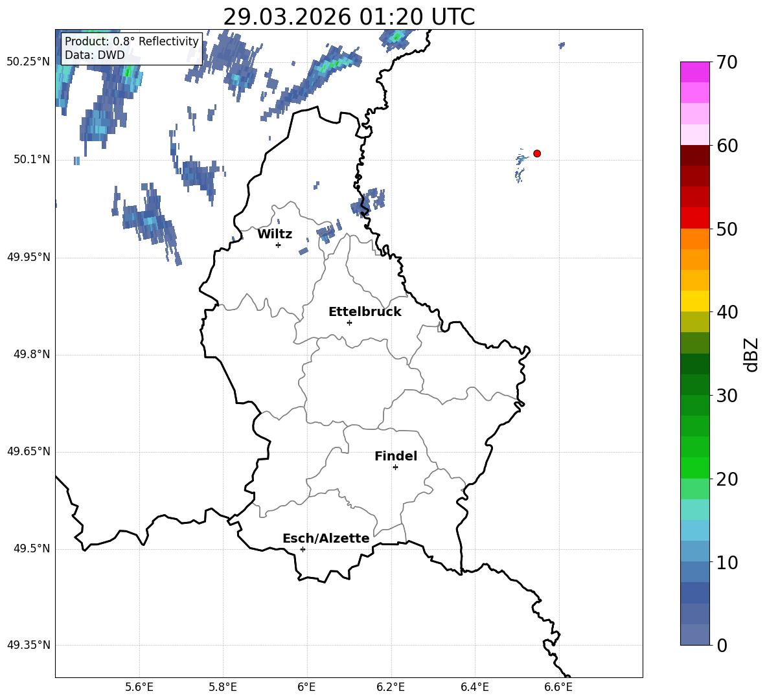Click the magenta top colorbar swatch
This screenshot has height=700, width=767.
pos(694,73)
